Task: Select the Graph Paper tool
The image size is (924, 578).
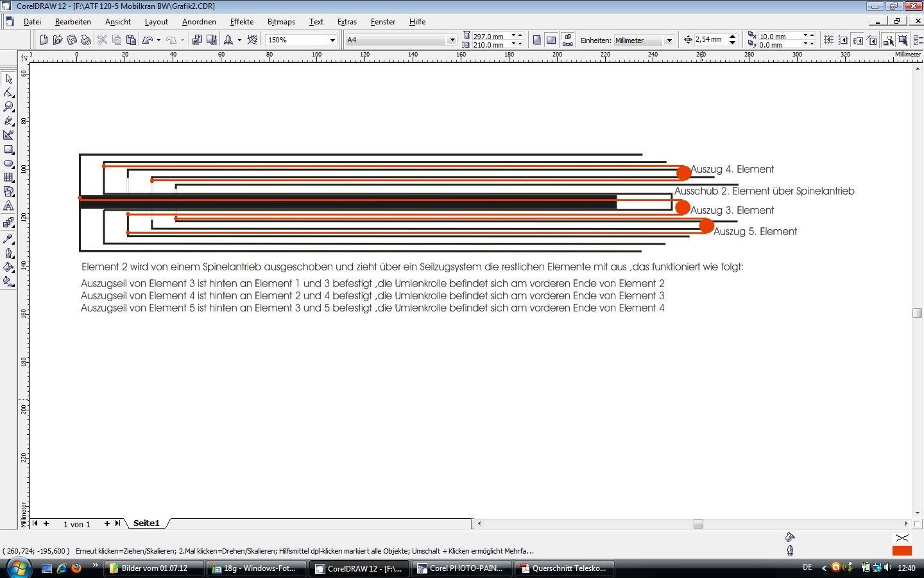Action: [x=8, y=178]
